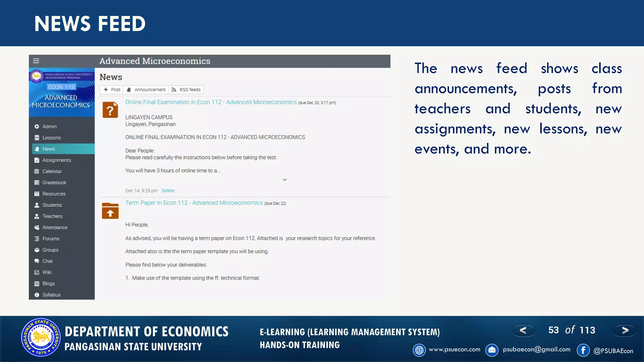Open Resources in the sidebar
This screenshot has width=644, height=362.
63,194
